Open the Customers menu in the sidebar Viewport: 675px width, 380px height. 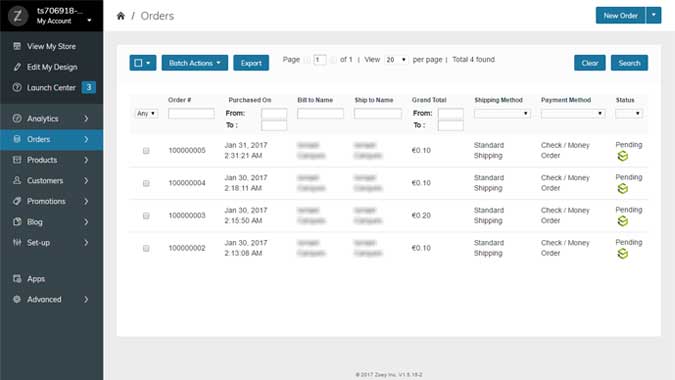(51, 180)
